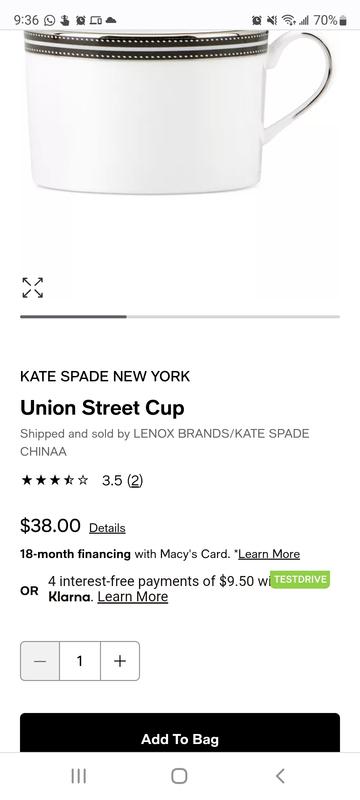Add the Union Street Cup to bag
The width and height of the screenshot is (360, 800).
tap(180, 733)
